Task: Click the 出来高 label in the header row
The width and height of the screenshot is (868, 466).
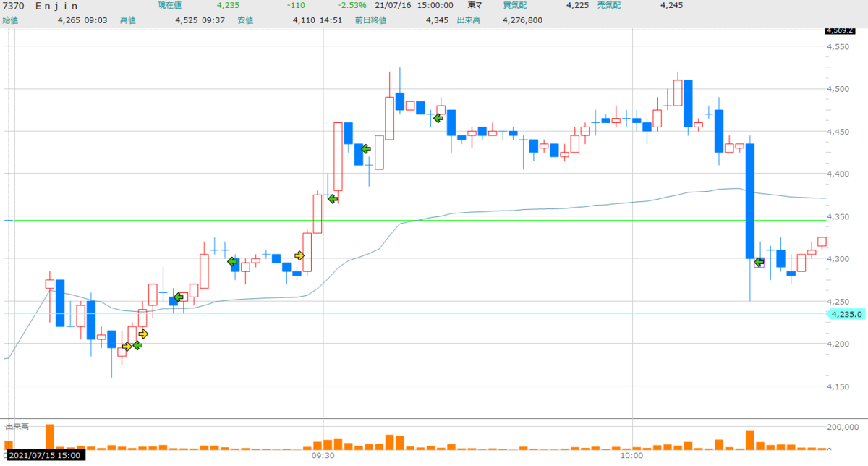Action: (x=470, y=20)
